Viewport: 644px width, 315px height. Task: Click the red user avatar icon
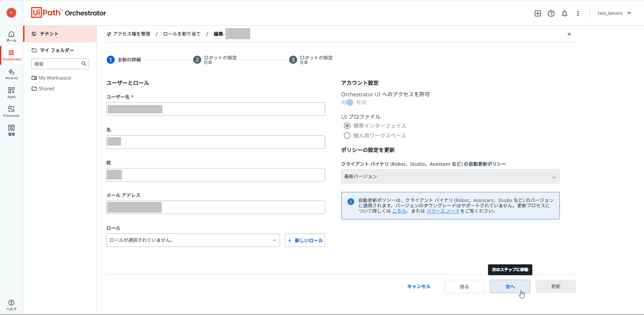click(x=11, y=13)
